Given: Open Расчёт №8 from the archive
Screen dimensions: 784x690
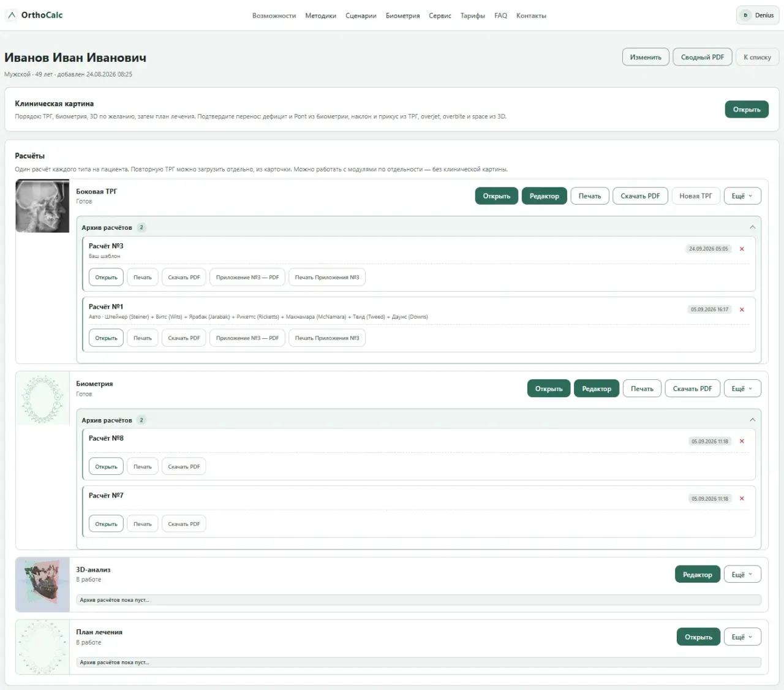Looking at the screenshot, I should [x=106, y=467].
